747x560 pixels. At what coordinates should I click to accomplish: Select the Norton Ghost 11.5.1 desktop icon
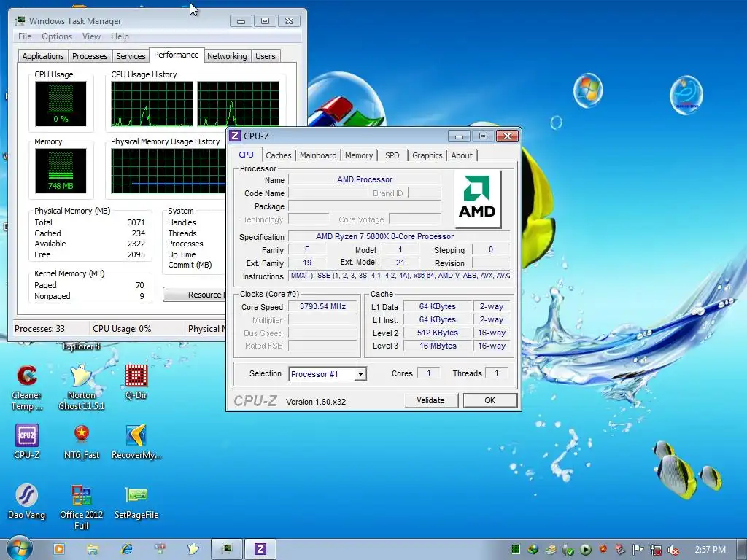coord(82,387)
